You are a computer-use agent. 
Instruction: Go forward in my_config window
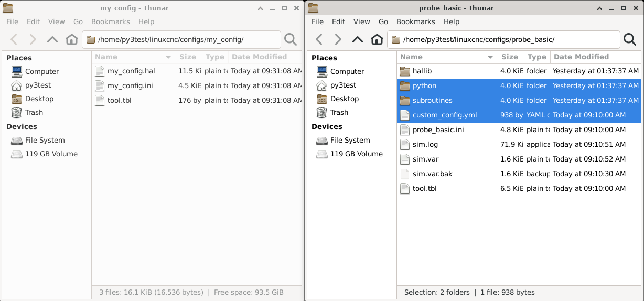pyautogui.click(x=33, y=39)
